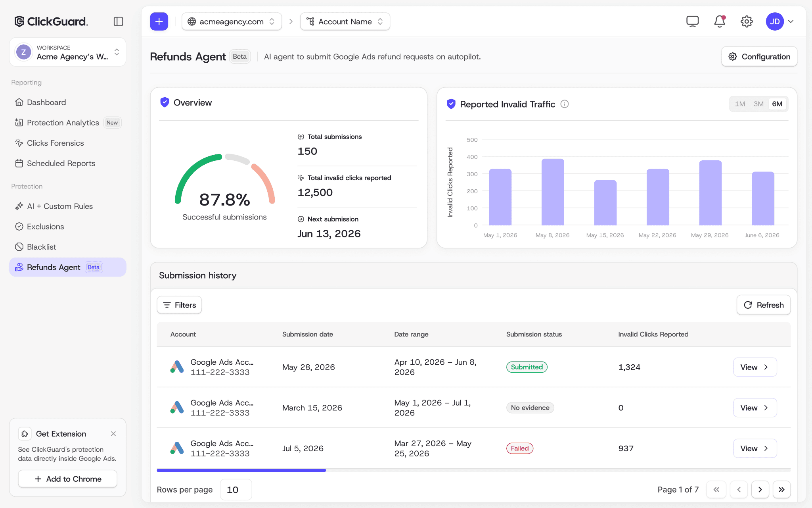Go to next page arrow
The height and width of the screenshot is (508, 812).
(760, 489)
